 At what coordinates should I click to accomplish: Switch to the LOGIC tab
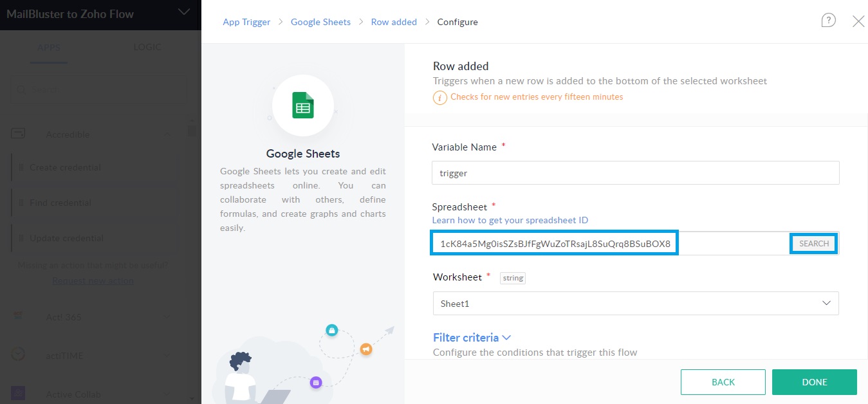coord(147,46)
